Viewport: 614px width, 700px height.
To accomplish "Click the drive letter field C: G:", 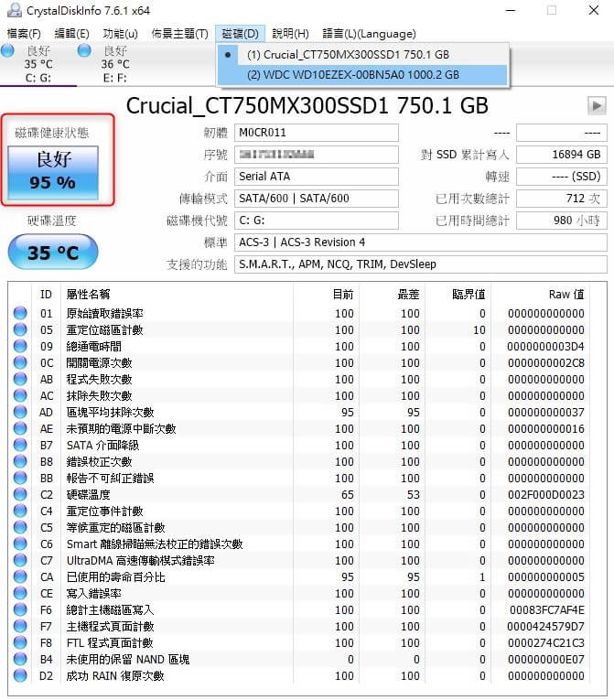I will click(x=317, y=221).
